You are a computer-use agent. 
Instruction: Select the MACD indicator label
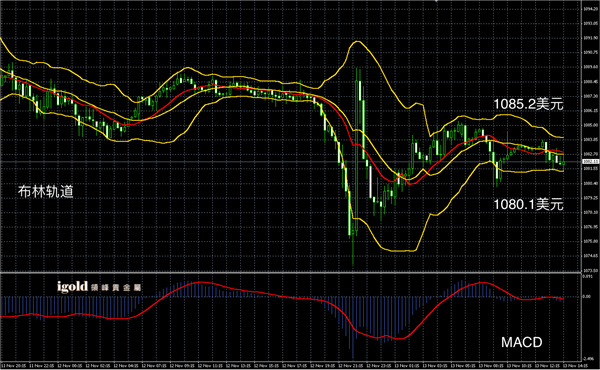click(x=522, y=342)
